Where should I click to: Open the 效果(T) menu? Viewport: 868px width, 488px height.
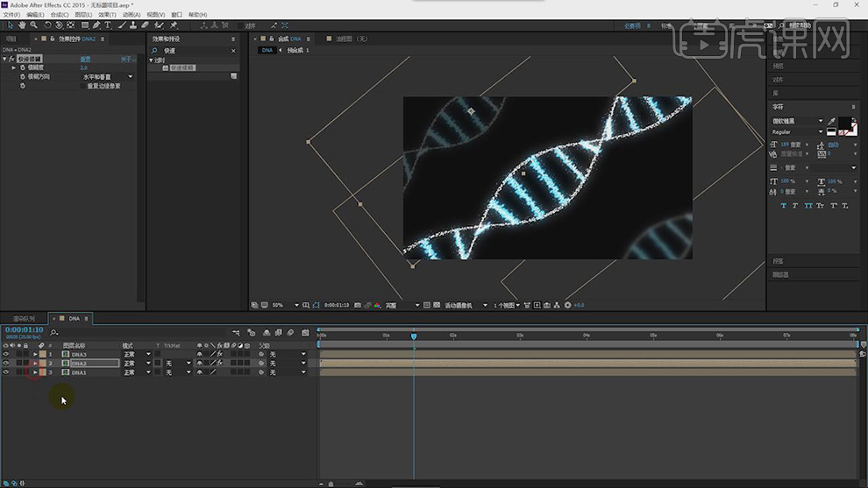[x=106, y=15]
